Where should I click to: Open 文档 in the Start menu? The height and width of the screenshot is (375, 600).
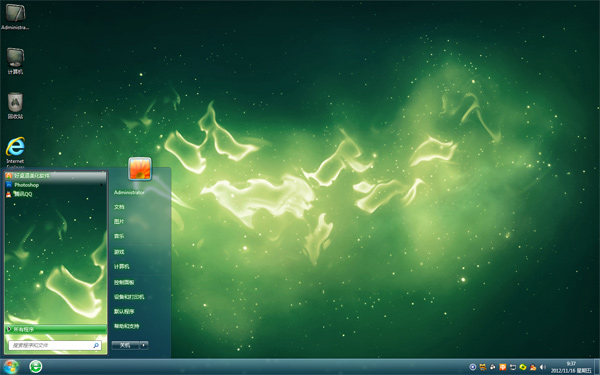(x=119, y=207)
